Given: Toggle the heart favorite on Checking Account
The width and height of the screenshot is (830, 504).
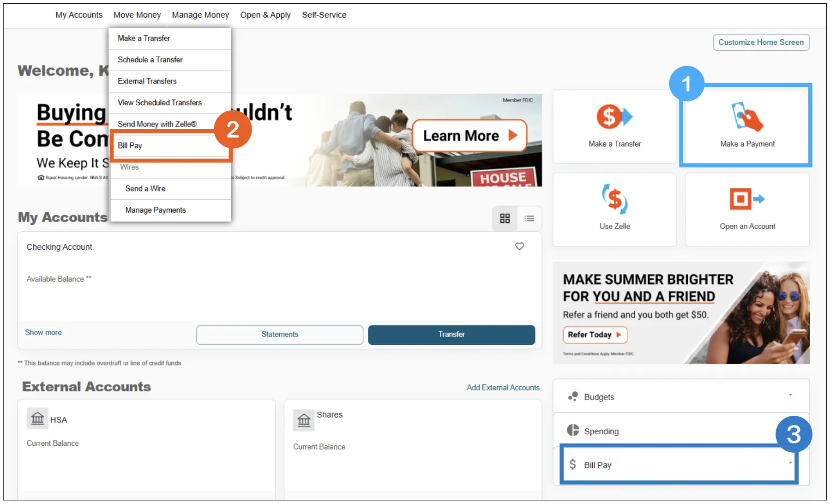Looking at the screenshot, I should pos(519,246).
